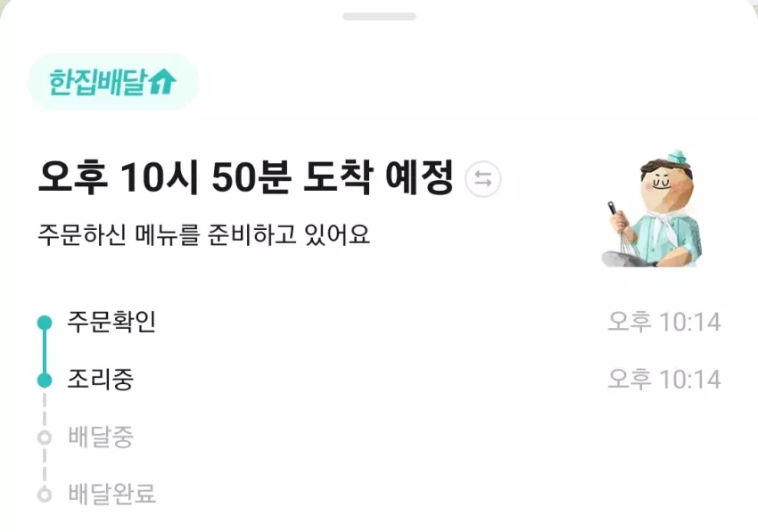Screen dimensions: 758x532
Task: Select the 주문확인 status step
Action: [x=111, y=322]
